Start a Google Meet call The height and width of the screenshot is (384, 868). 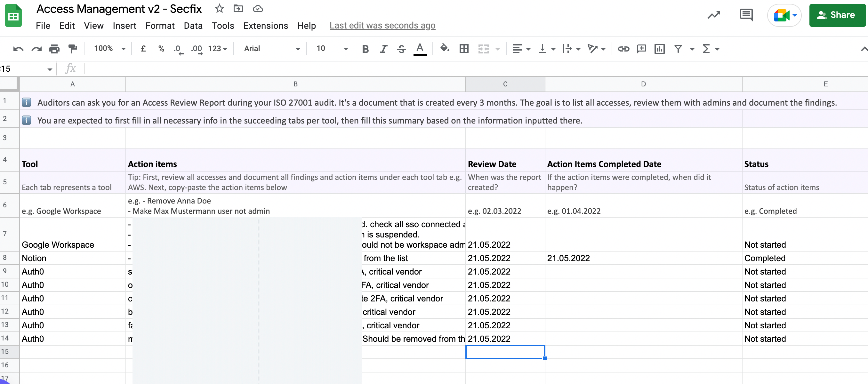click(x=784, y=15)
